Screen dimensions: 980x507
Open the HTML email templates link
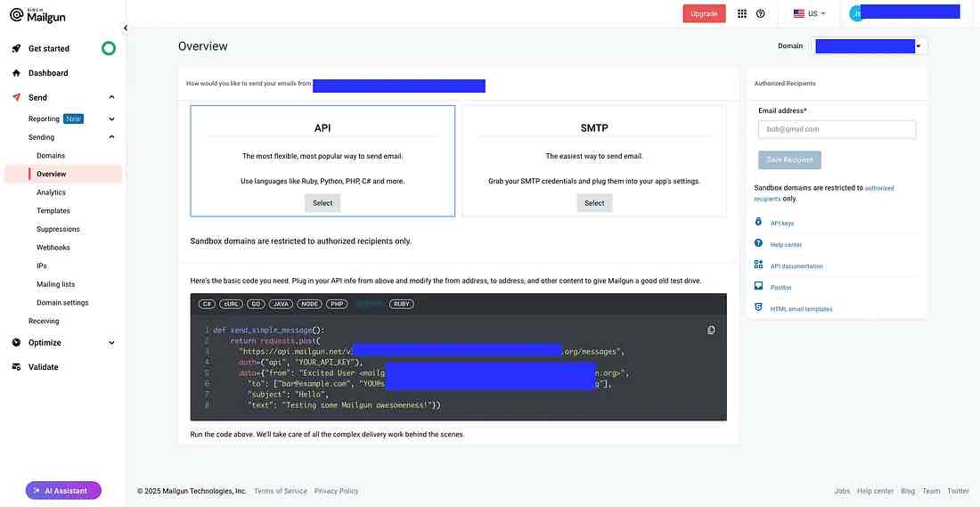point(801,309)
